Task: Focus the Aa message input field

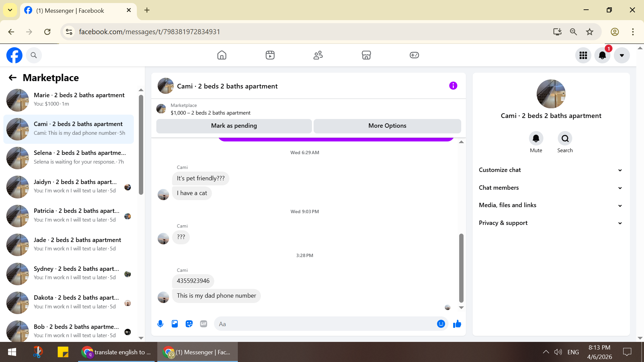Action: tap(325, 324)
